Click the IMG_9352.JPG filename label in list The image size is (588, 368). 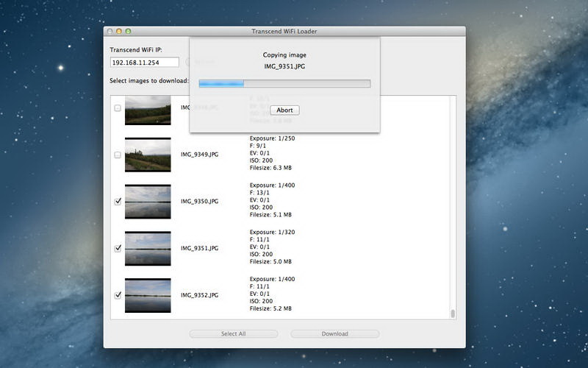199,295
